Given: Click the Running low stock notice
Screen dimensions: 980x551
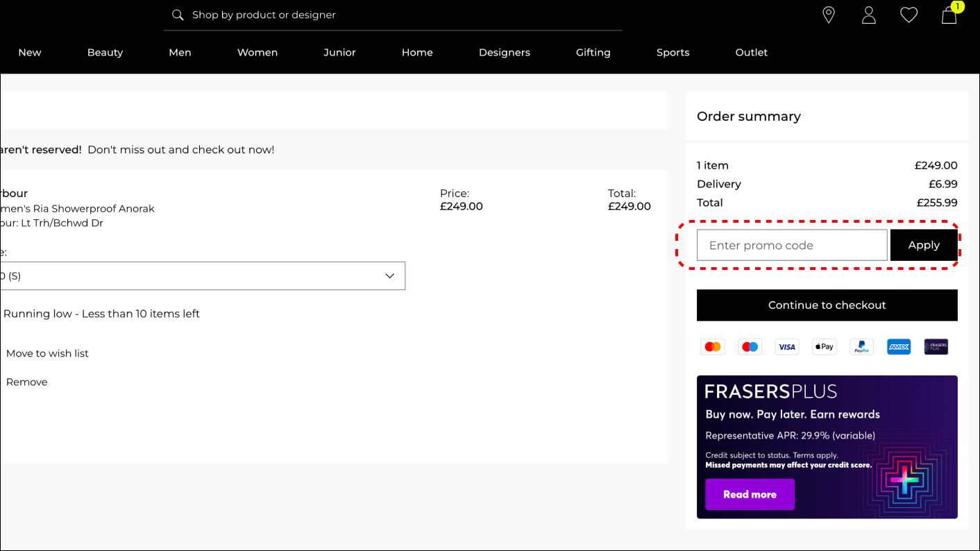Looking at the screenshot, I should coord(101,314).
